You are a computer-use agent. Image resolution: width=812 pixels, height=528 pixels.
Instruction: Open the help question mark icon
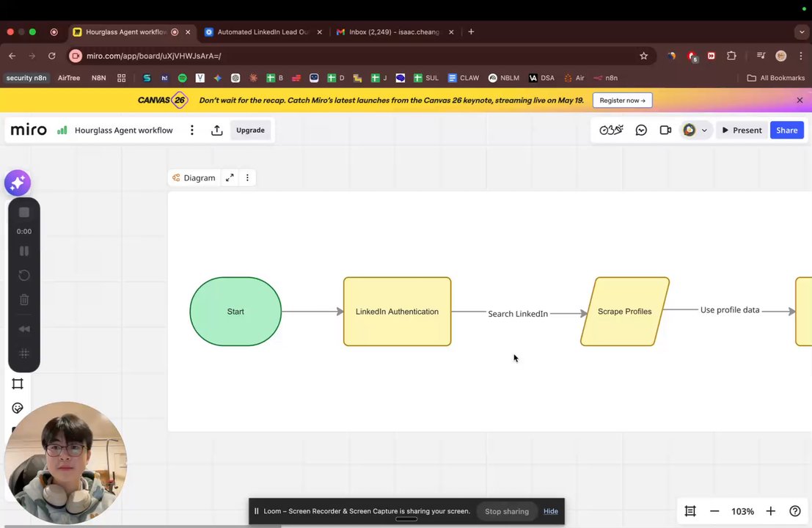(x=795, y=511)
